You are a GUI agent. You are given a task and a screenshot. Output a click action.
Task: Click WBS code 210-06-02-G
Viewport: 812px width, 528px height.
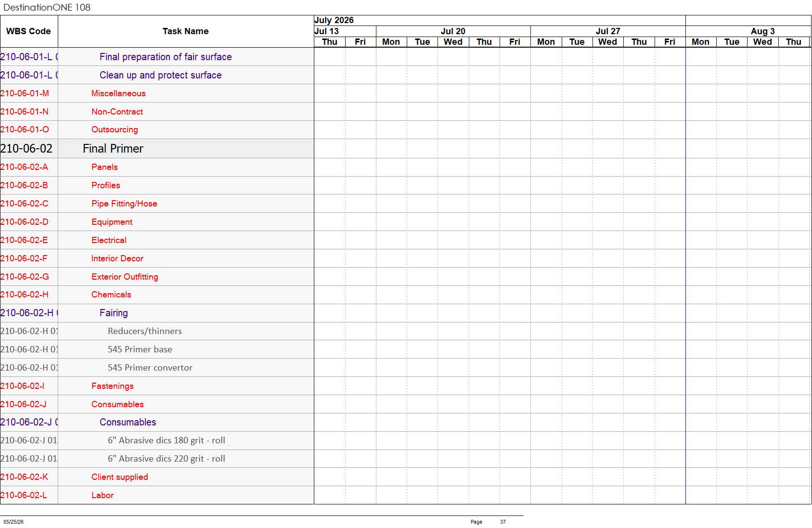[25, 277]
